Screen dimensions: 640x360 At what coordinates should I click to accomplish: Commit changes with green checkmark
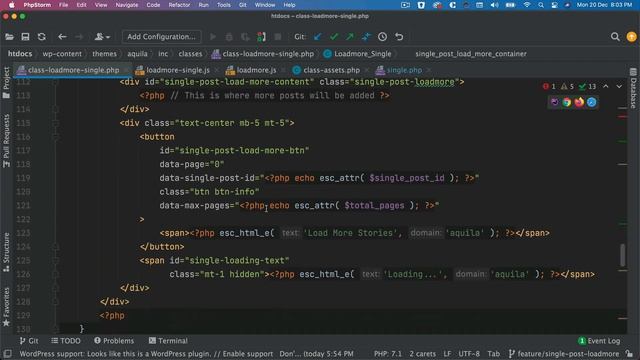pos(334,37)
